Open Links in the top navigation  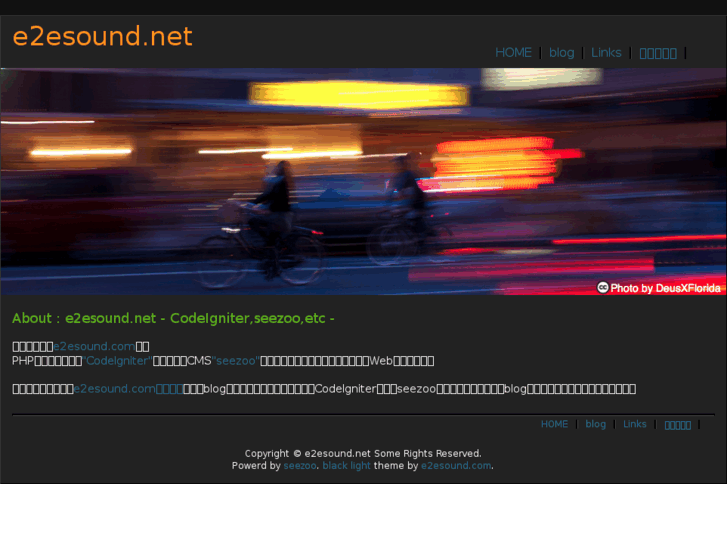click(x=606, y=53)
